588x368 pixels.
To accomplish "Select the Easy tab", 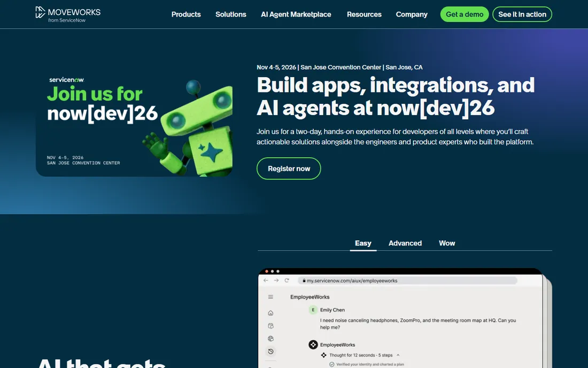I will (363, 243).
